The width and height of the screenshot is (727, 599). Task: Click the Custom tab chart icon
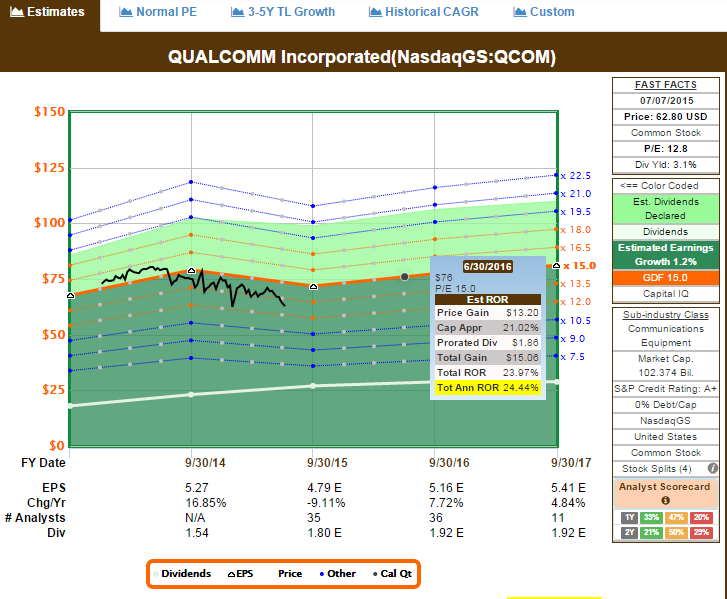point(520,12)
